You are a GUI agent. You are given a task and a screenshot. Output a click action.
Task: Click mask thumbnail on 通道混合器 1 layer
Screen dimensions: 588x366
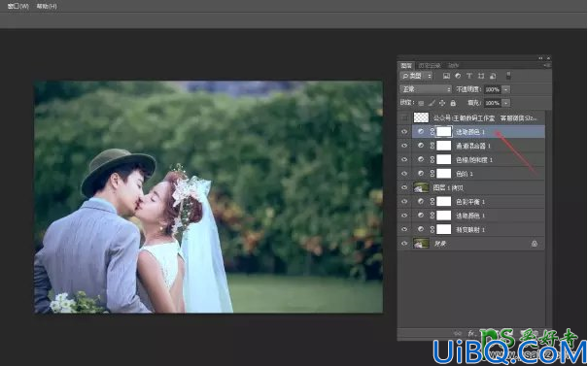click(x=443, y=146)
